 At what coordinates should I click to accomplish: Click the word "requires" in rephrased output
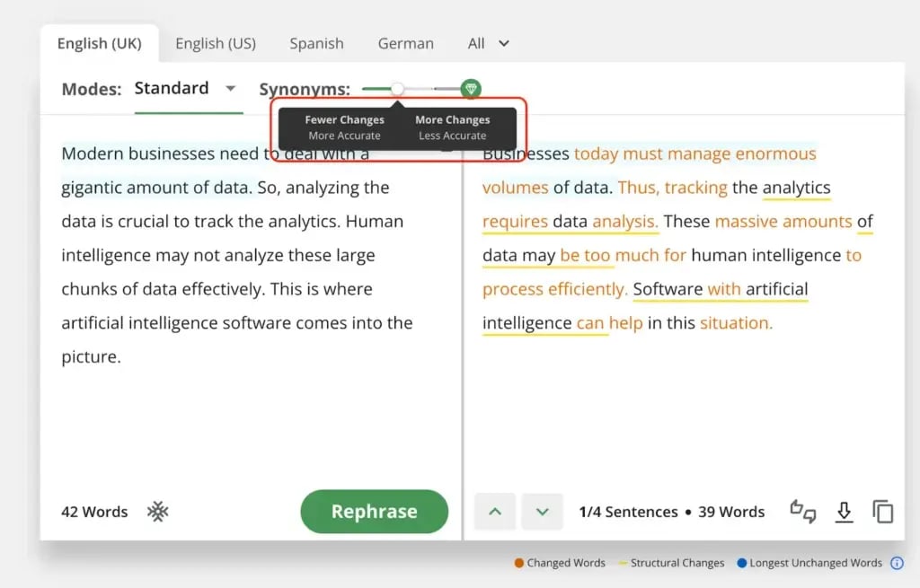(515, 222)
